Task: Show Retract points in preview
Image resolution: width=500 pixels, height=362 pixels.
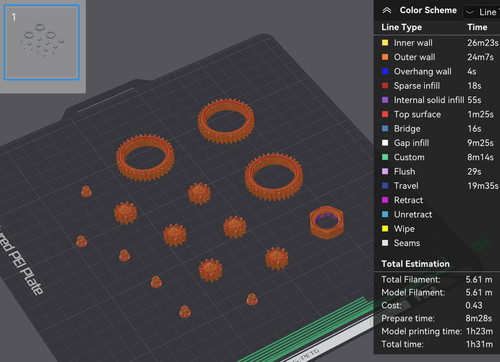Action: pos(408,200)
